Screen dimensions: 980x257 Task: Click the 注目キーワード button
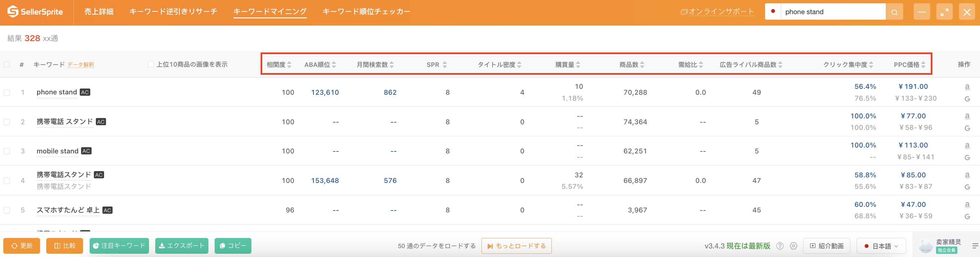tap(119, 246)
